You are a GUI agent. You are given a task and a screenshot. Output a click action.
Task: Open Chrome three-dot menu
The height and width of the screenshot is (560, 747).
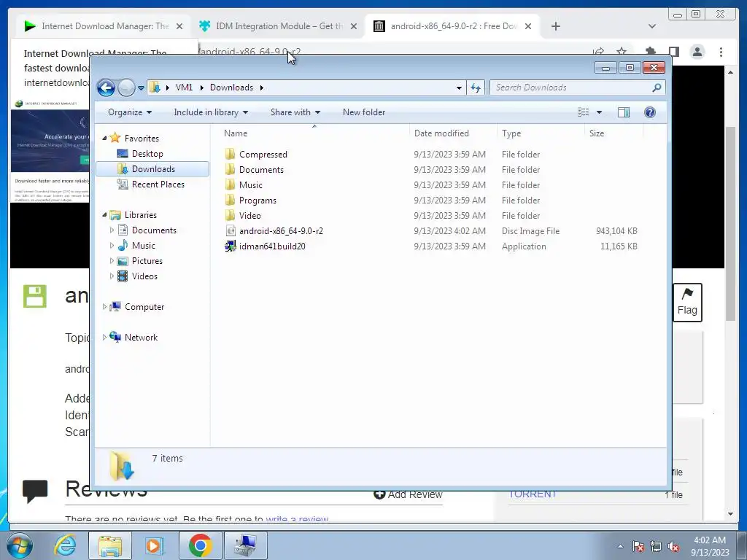[721, 52]
